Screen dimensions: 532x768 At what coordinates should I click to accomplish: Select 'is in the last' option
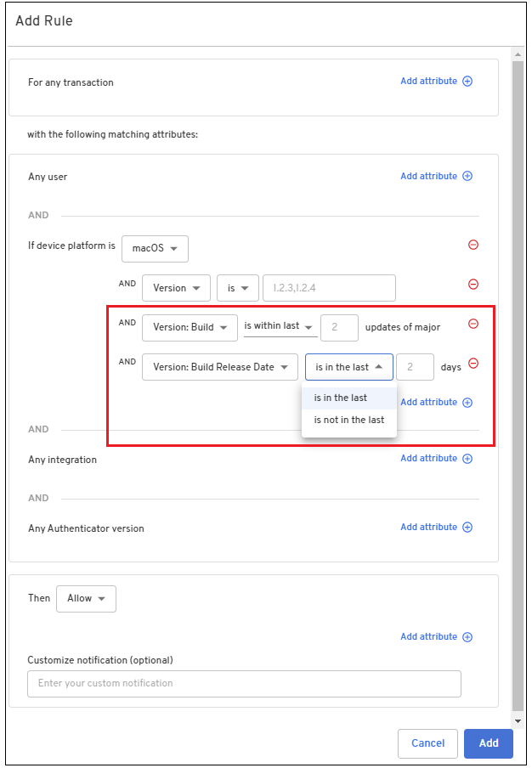click(341, 398)
